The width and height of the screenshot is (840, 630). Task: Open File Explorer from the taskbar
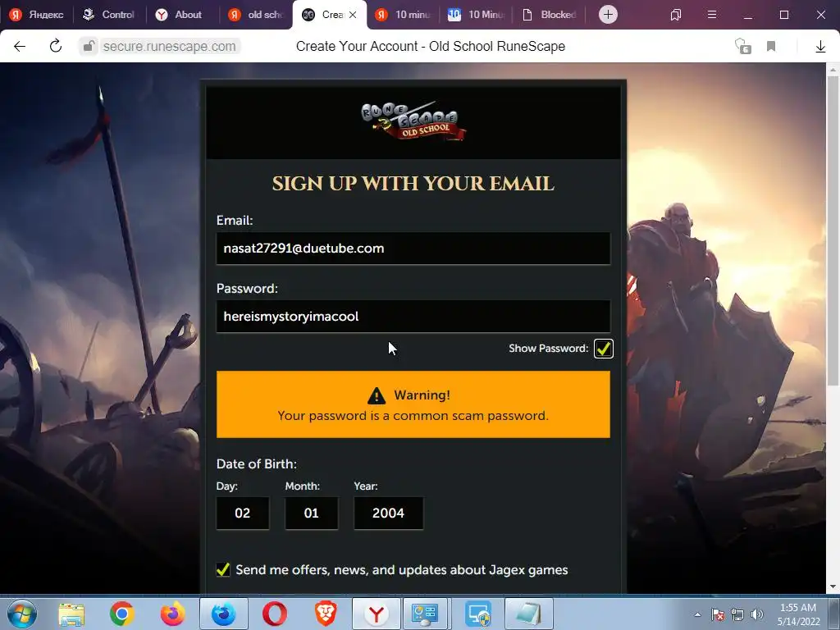71,614
